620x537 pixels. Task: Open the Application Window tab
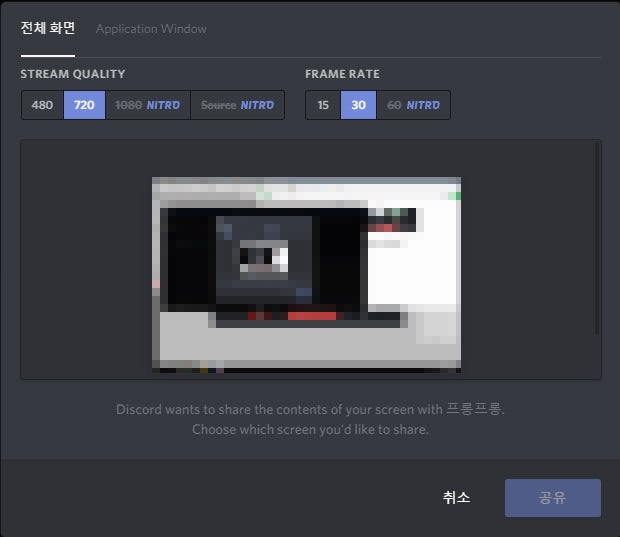pos(151,29)
